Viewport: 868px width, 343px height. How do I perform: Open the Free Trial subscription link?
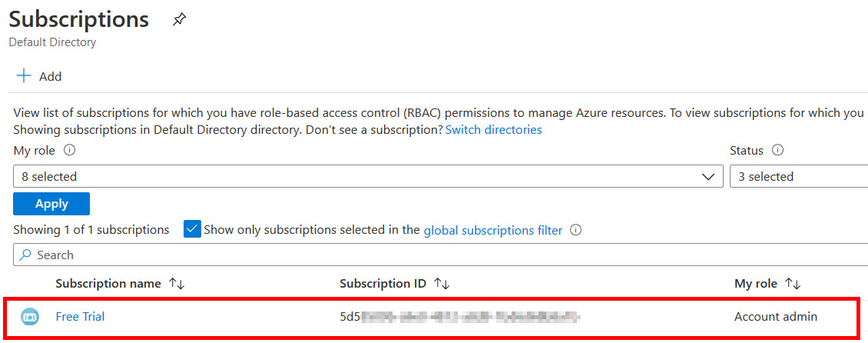80,317
